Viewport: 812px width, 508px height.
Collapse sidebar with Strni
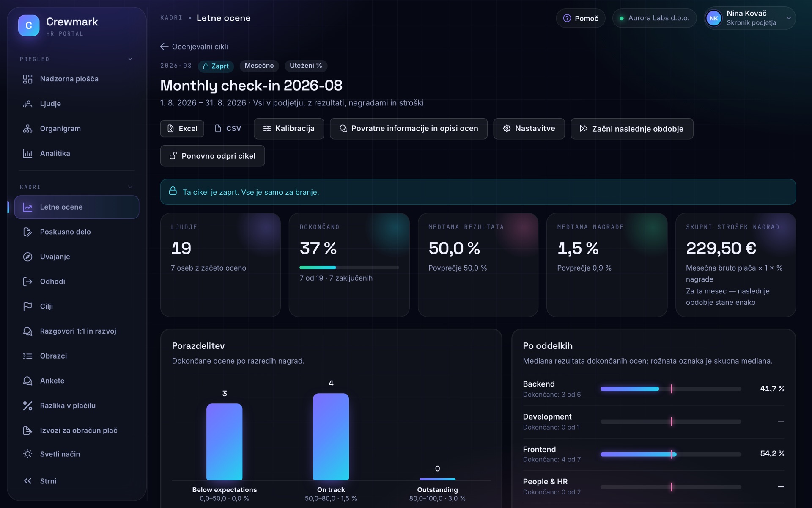click(76, 481)
